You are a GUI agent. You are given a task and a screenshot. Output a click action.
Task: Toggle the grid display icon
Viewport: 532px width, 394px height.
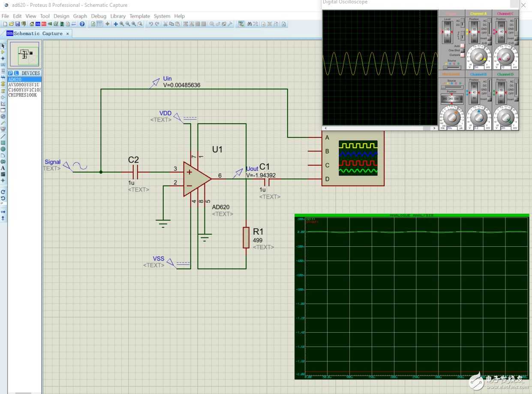pyautogui.click(x=99, y=24)
